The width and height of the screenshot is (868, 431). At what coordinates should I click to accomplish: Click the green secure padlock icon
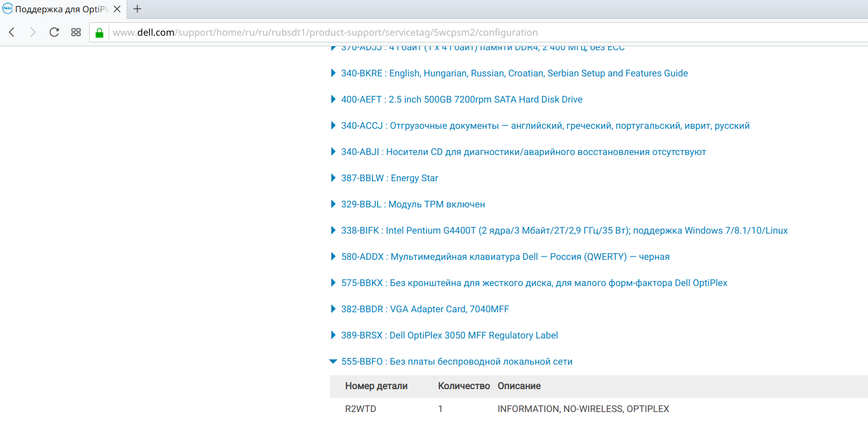[99, 32]
